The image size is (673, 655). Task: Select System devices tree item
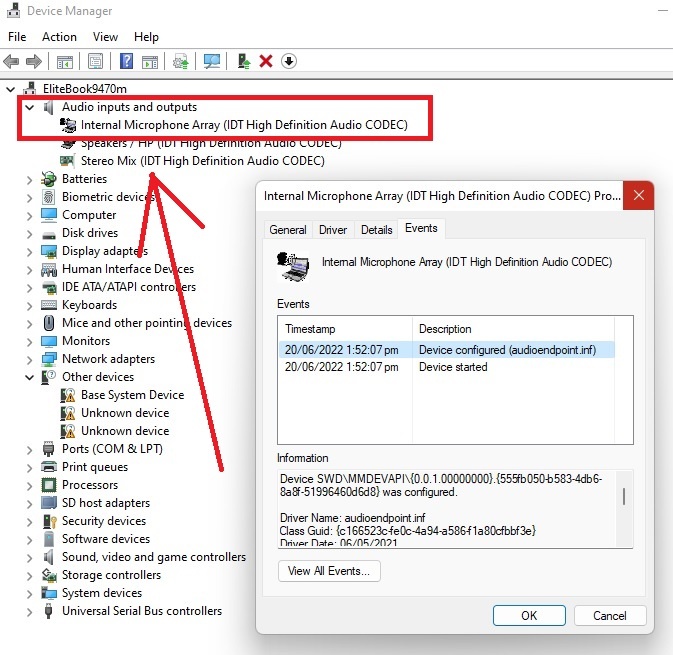point(102,593)
